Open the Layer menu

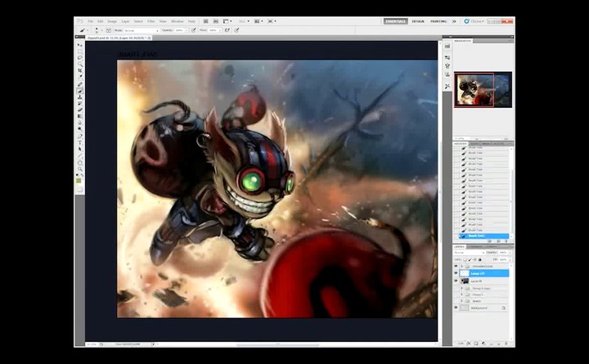[x=125, y=21]
